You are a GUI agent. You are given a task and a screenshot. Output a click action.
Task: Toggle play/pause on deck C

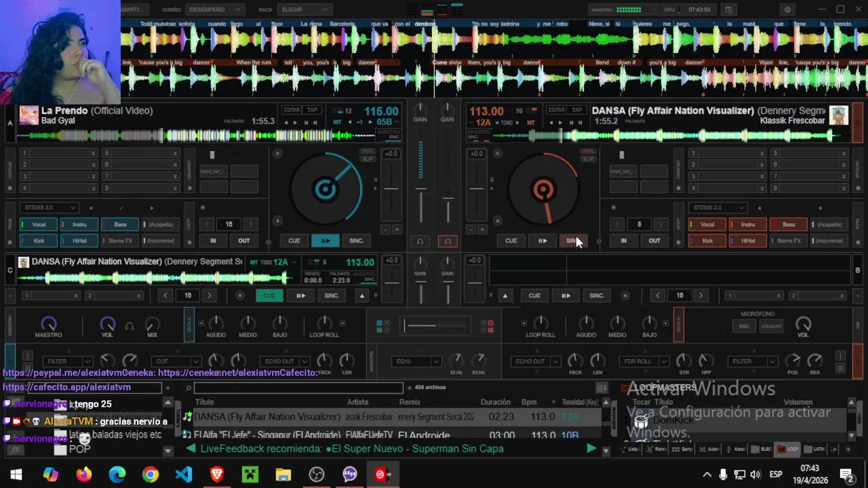point(300,296)
